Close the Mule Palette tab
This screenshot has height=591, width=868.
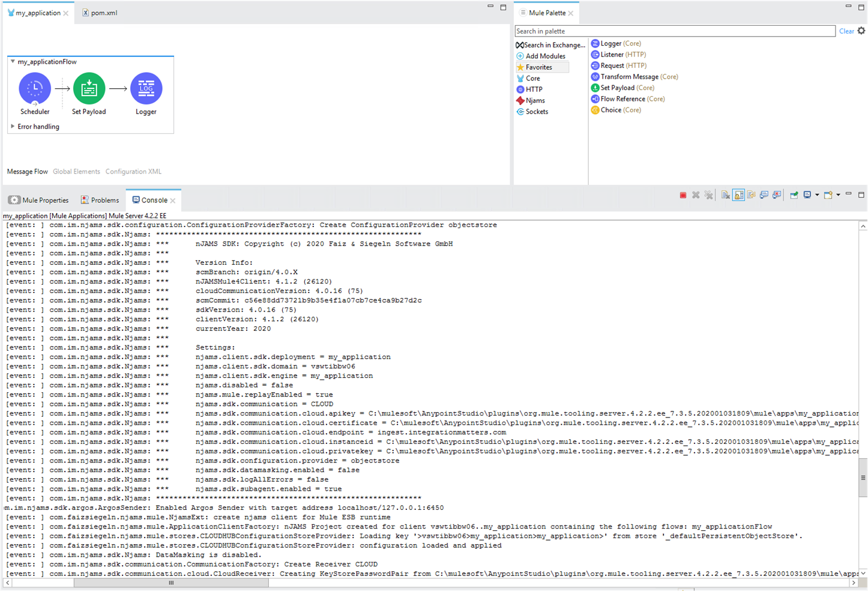point(571,13)
